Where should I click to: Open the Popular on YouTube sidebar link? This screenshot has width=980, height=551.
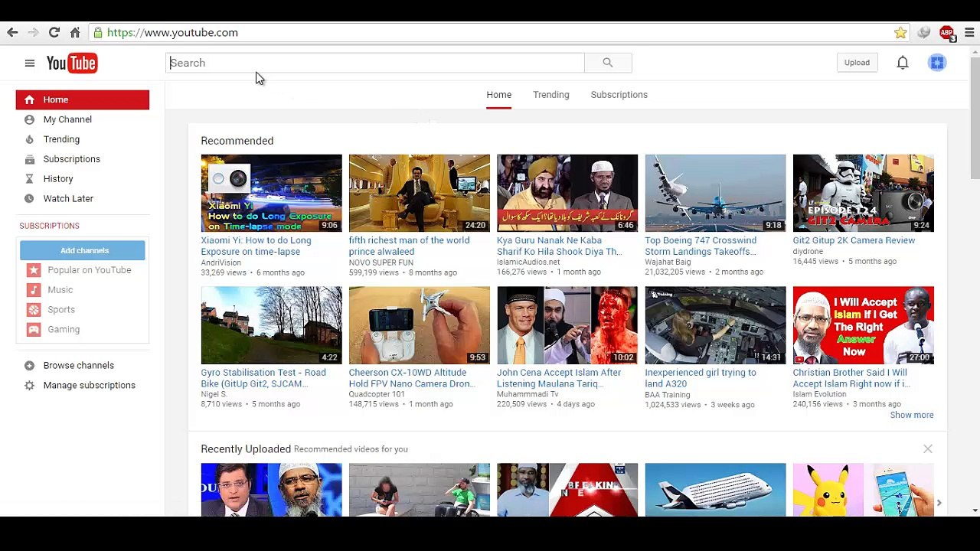coord(90,270)
